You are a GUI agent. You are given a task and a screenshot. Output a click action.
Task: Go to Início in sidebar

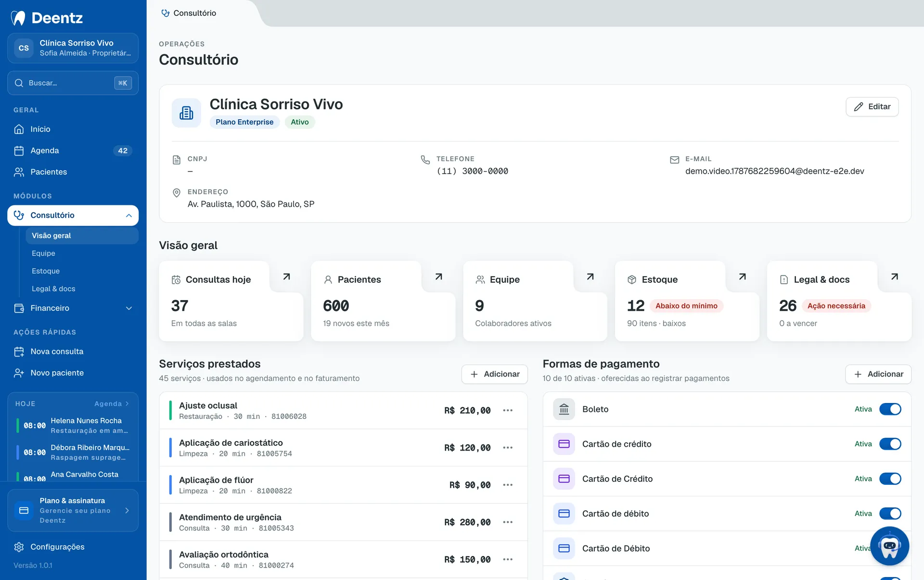(73, 129)
